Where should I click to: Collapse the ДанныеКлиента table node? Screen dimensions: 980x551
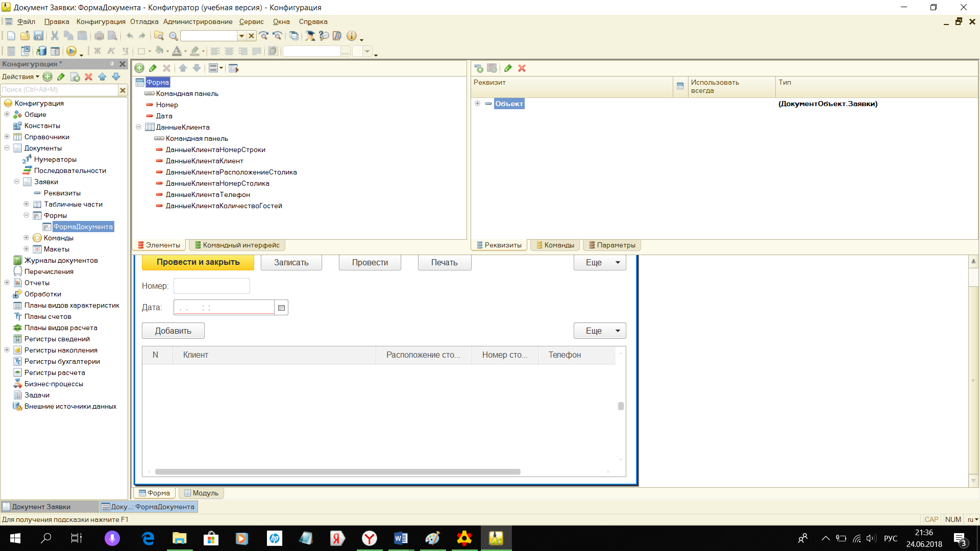click(x=138, y=127)
